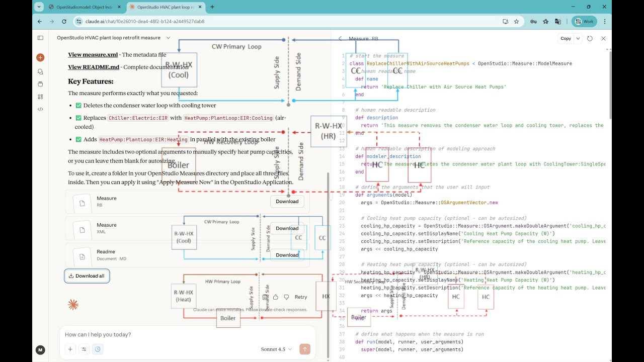Go back from the Measure RB artifact

pyautogui.click(x=340, y=38)
